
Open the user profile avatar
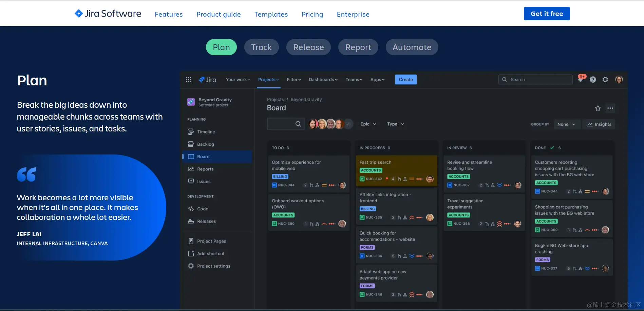tap(619, 80)
